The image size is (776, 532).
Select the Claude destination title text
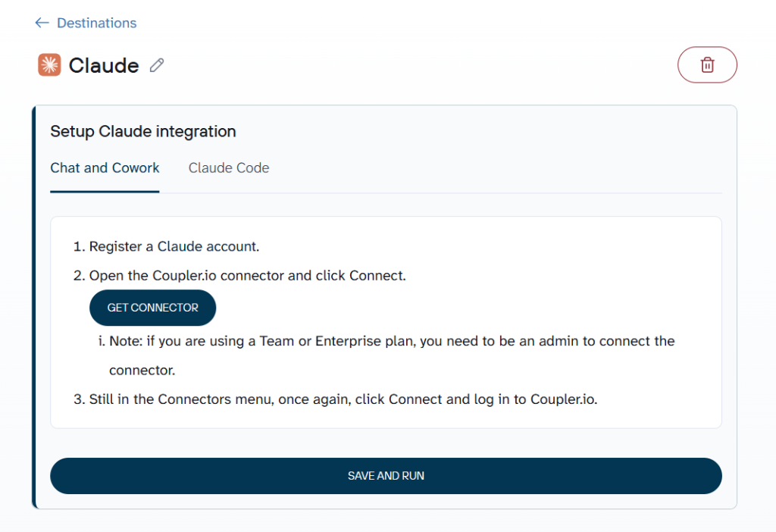click(x=103, y=65)
